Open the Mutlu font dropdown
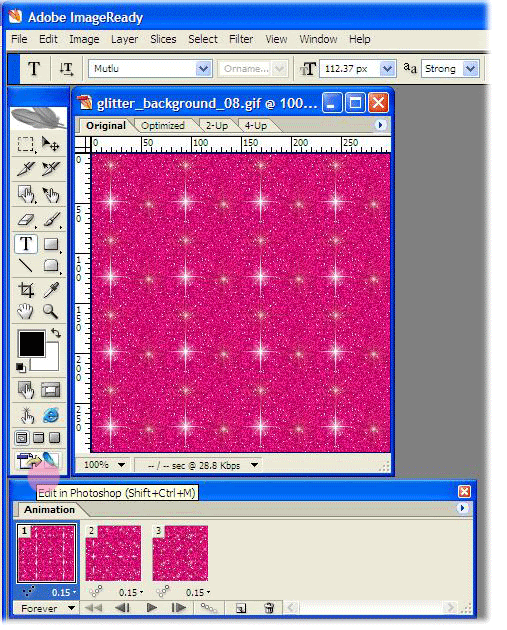 pyautogui.click(x=204, y=69)
